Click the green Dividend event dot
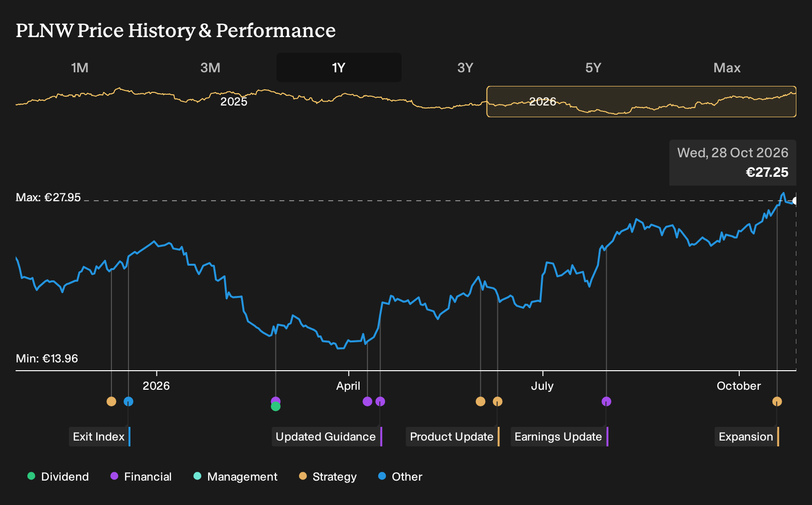Viewport: 812px width, 505px height. 276,406
